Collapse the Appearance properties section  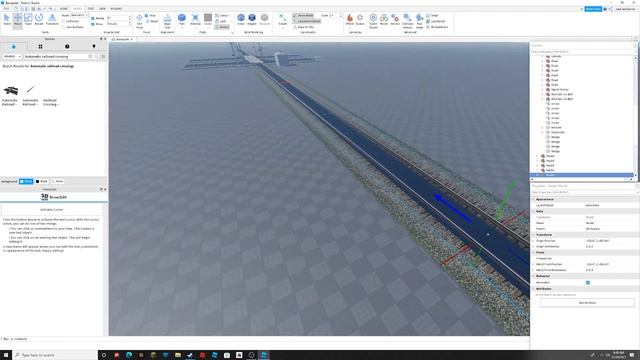pos(533,199)
